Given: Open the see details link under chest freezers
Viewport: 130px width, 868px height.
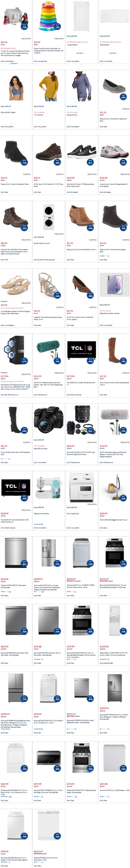Looking at the screenshot, I should 113,53.
